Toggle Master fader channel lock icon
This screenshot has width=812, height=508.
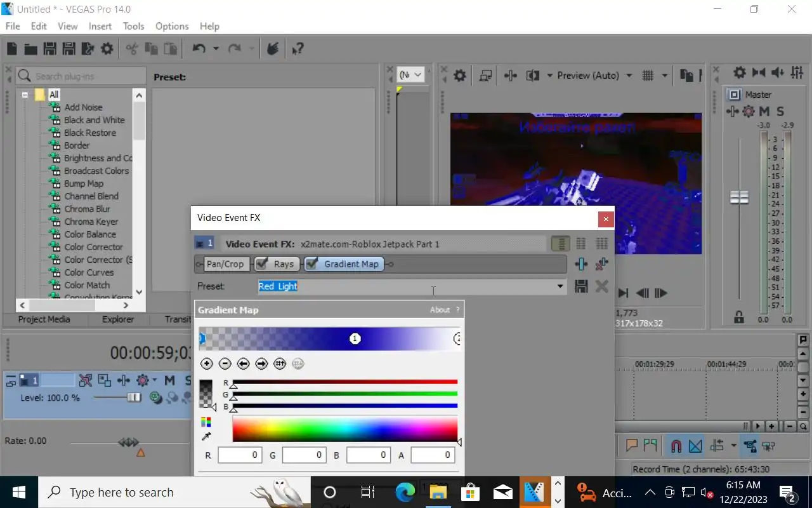point(738,316)
